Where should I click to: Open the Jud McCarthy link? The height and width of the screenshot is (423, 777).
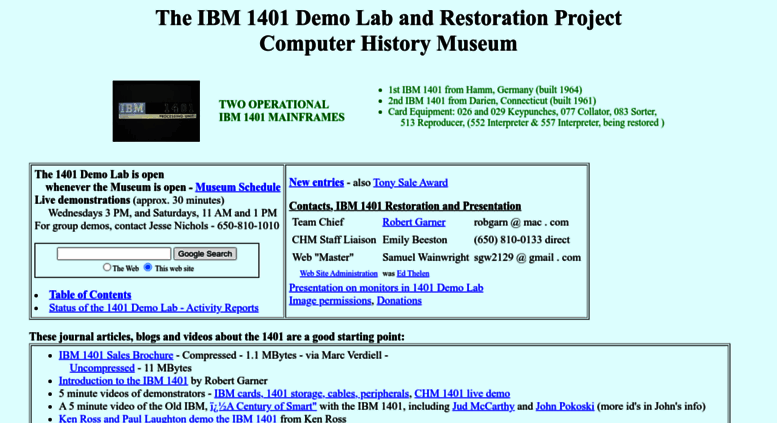pyautogui.click(x=483, y=407)
